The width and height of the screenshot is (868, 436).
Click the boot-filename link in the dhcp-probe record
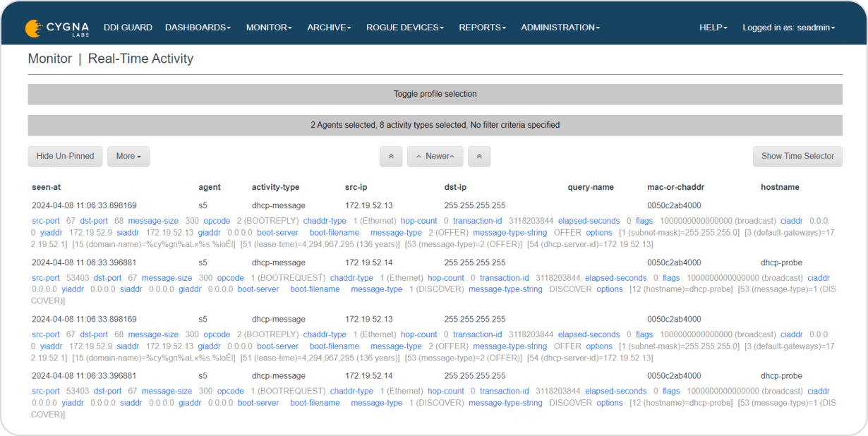[315, 289]
